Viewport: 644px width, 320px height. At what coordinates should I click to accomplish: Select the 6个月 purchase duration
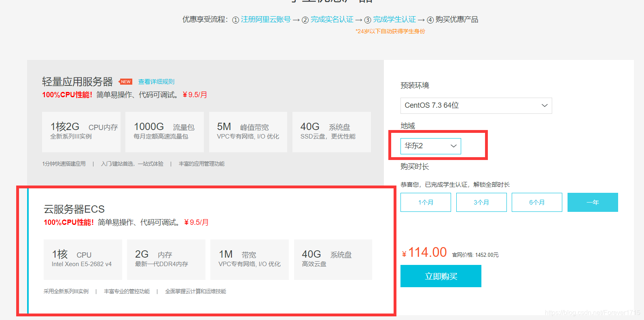pos(537,202)
